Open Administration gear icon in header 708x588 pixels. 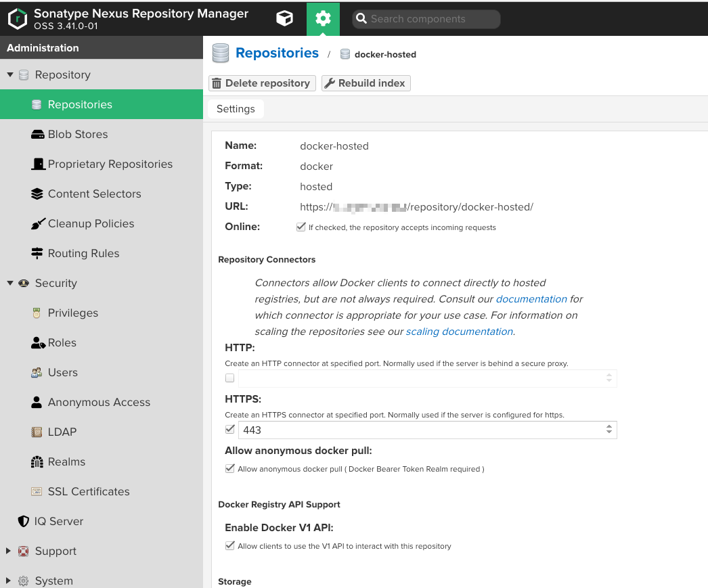tap(323, 19)
